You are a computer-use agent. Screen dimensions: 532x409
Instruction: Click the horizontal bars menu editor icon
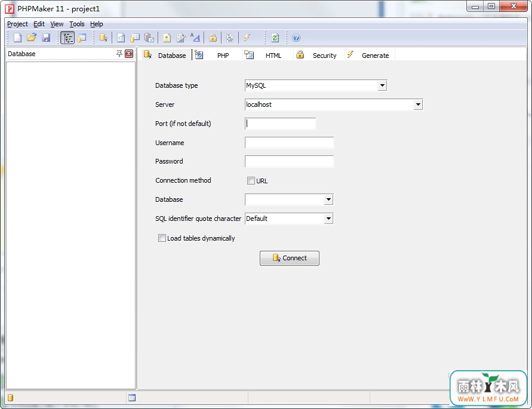point(230,38)
